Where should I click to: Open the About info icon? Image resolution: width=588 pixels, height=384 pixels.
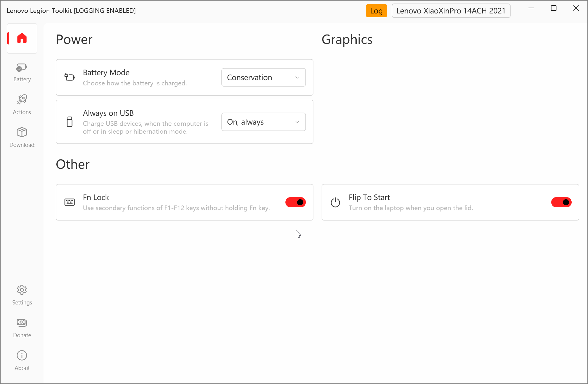(22, 355)
